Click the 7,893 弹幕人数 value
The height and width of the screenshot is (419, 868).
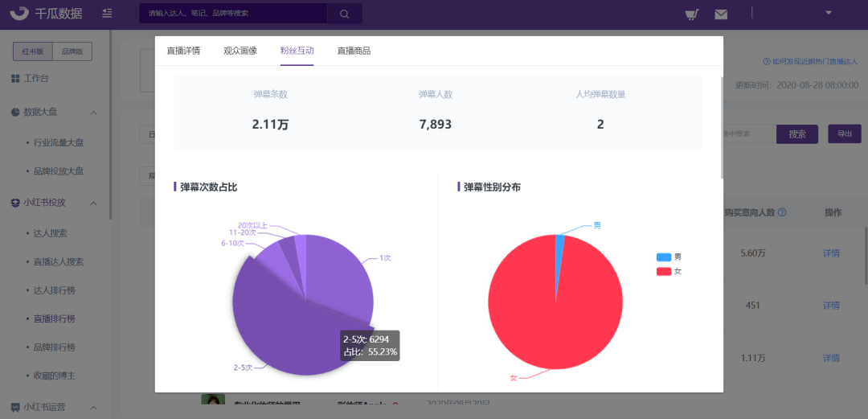pyautogui.click(x=436, y=125)
